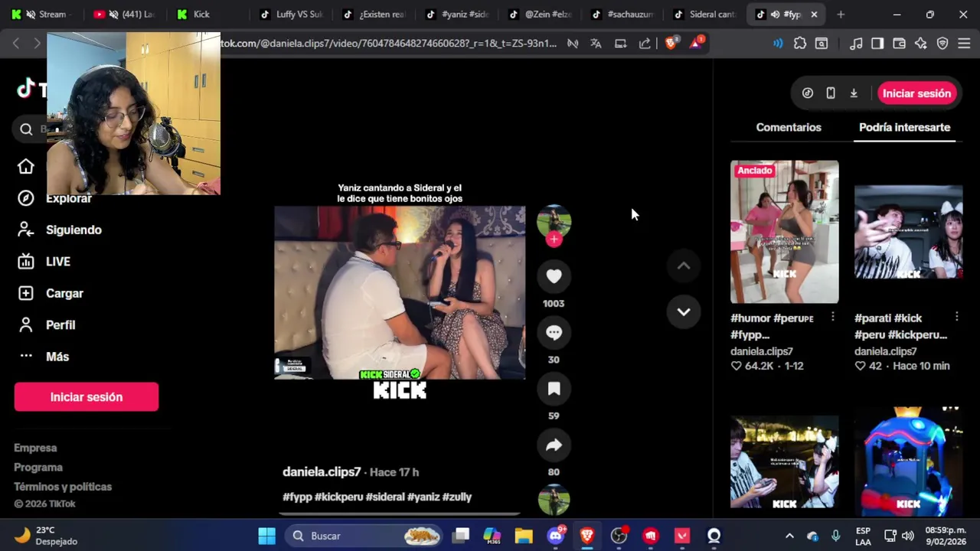Open the get-coins circular icon near login
Image resolution: width=980 pixels, height=551 pixels.
tap(808, 93)
